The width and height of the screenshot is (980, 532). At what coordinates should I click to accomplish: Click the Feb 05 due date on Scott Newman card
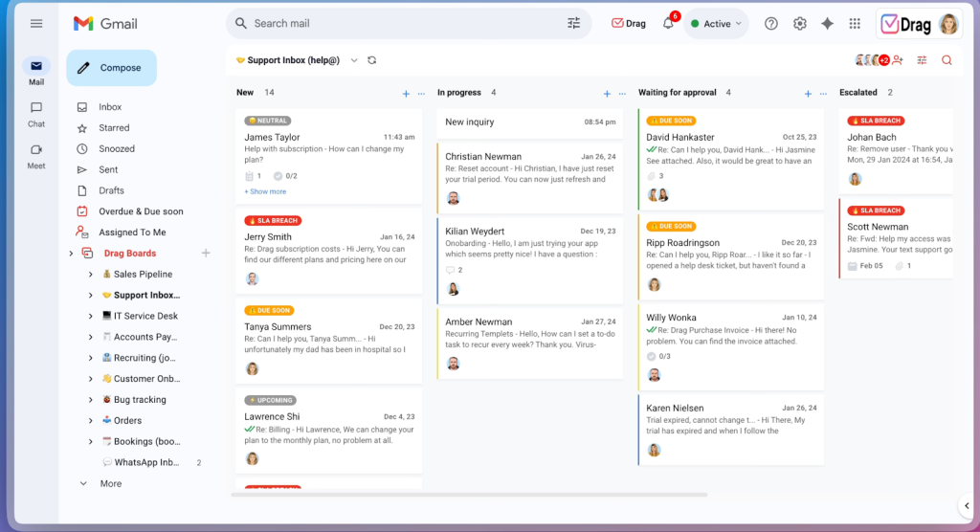coord(865,266)
